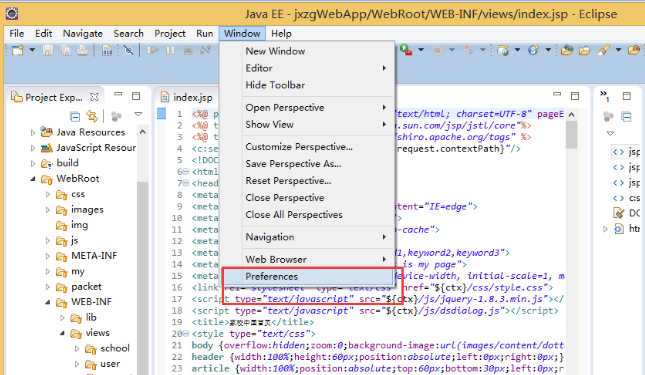
Task: Close the open Window menu
Action: [242, 33]
